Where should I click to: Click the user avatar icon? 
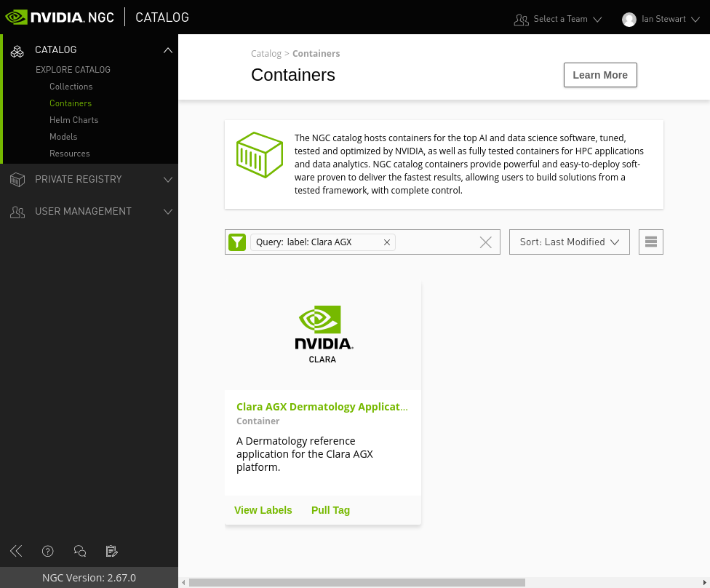click(x=629, y=20)
